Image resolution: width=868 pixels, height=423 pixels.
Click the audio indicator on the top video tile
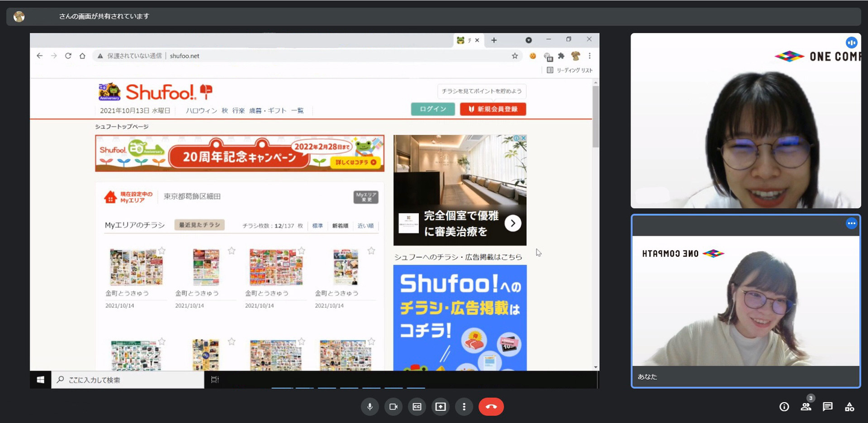click(851, 43)
